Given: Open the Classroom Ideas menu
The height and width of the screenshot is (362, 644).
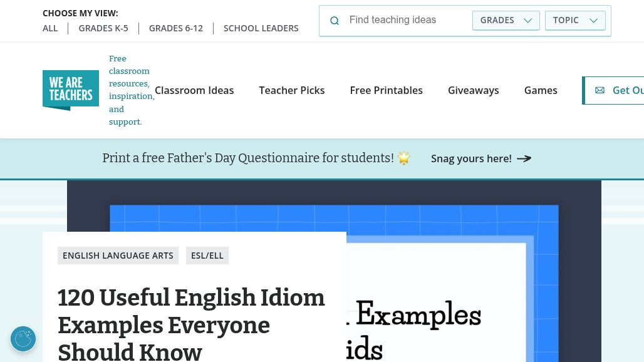Looking at the screenshot, I should point(194,90).
